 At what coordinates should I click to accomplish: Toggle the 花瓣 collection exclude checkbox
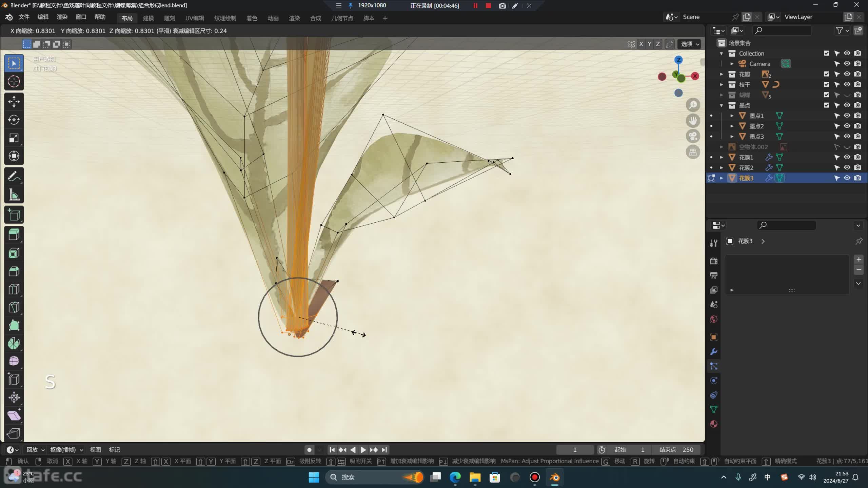pos(827,74)
